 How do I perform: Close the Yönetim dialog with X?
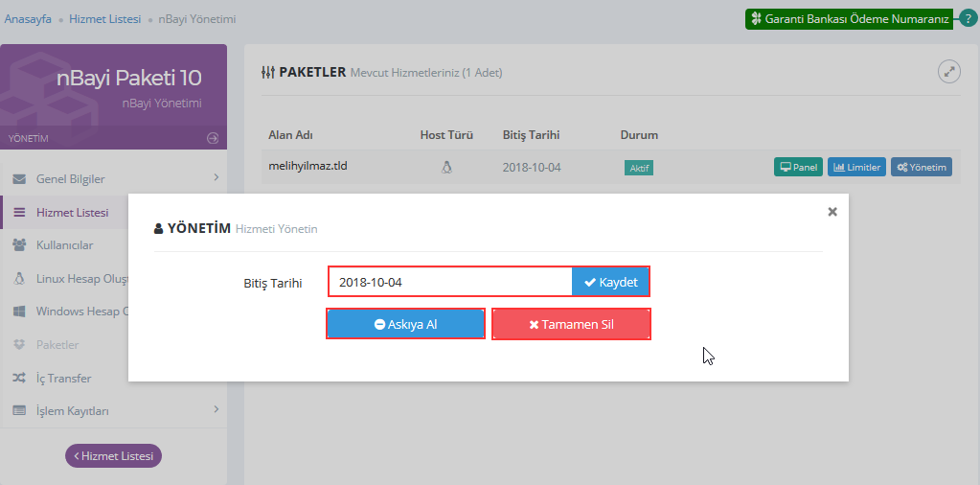point(832,212)
